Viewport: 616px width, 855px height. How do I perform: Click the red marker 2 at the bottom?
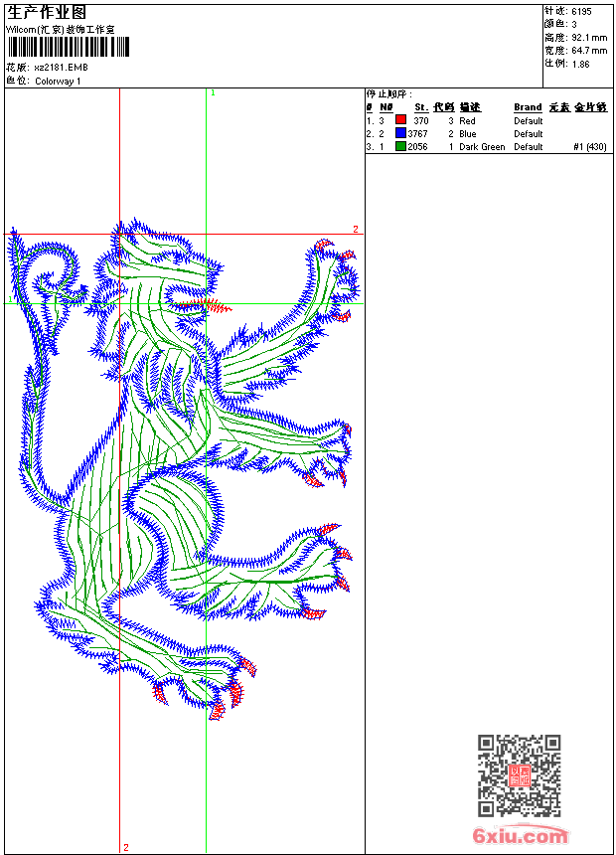125,847
